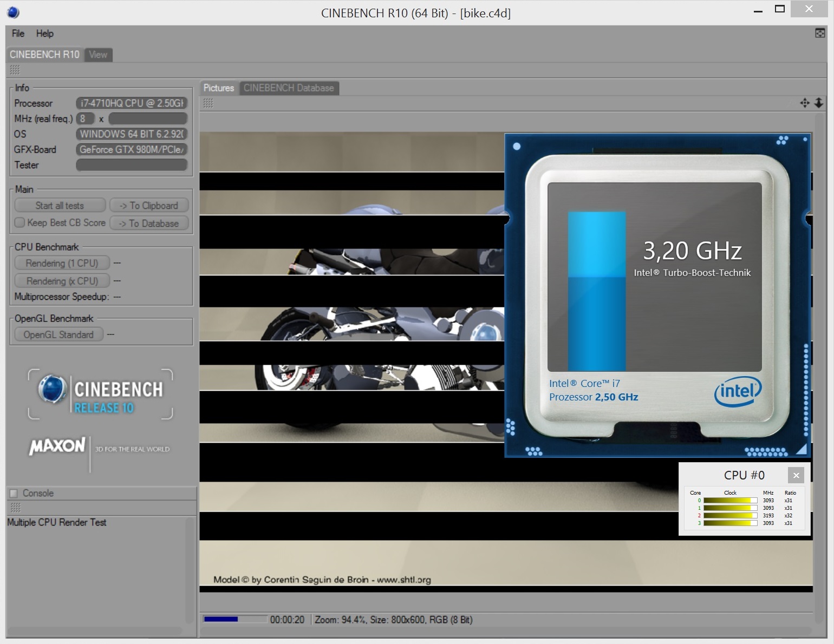The image size is (834, 644).
Task: Click the Processor info field
Action: (x=132, y=103)
